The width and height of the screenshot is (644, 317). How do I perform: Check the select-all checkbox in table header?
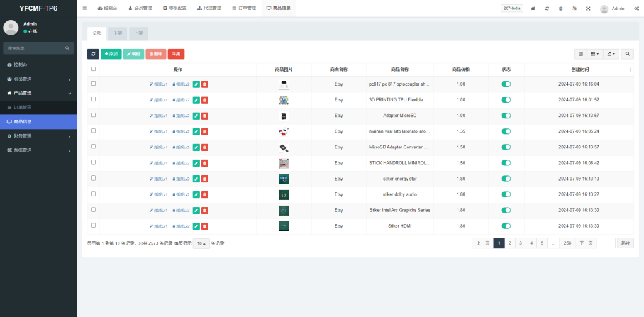pyautogui.click(x=94, y=69)
